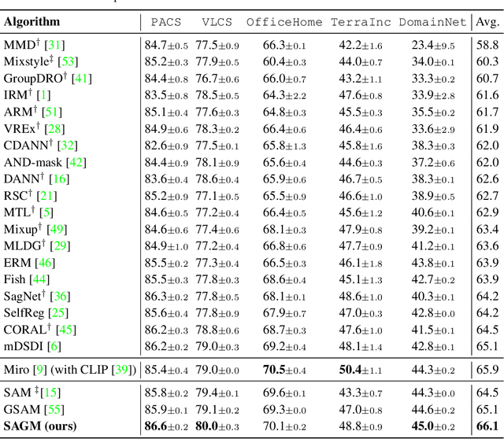Open DANN citation 16
Image resolution: width=504 pixels, height=439 pixels.
click(59, 179)
